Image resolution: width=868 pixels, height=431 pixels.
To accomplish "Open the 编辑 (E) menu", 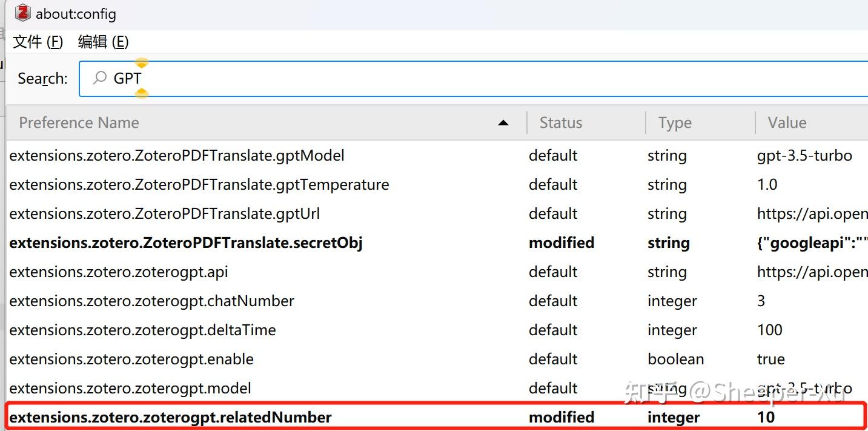I will (x=103, y=42).
